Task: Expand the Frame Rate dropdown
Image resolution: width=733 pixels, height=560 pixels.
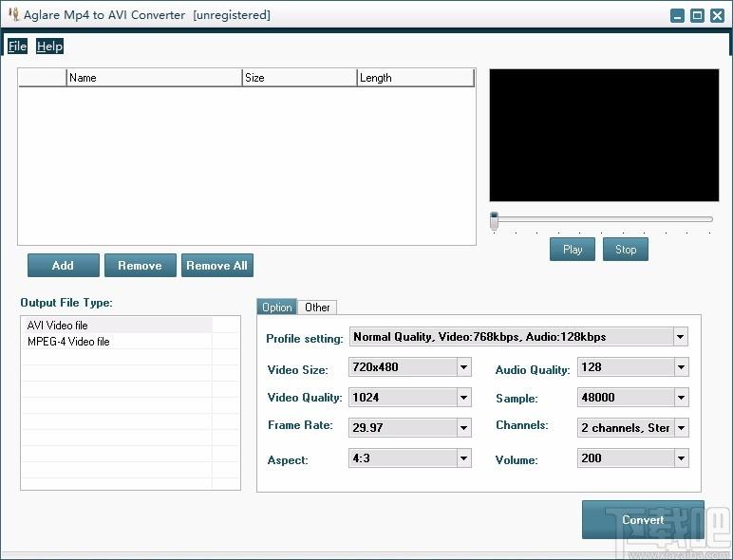Action: coord(463,428)
